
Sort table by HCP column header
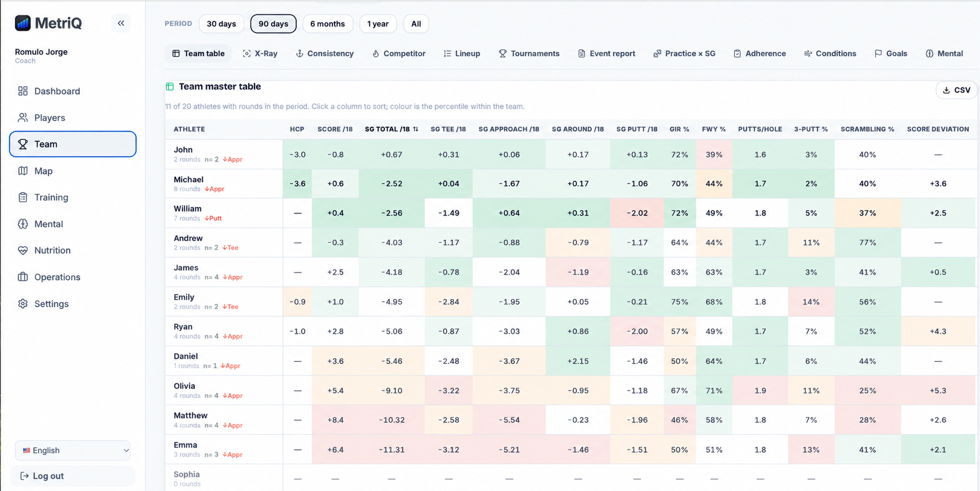tap(297, 129)
